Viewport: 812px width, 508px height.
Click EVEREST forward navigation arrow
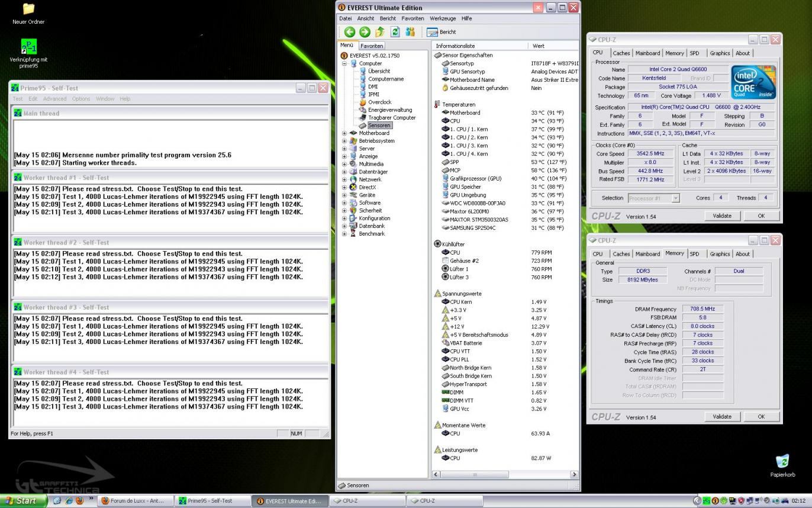[x=365, y=32]
